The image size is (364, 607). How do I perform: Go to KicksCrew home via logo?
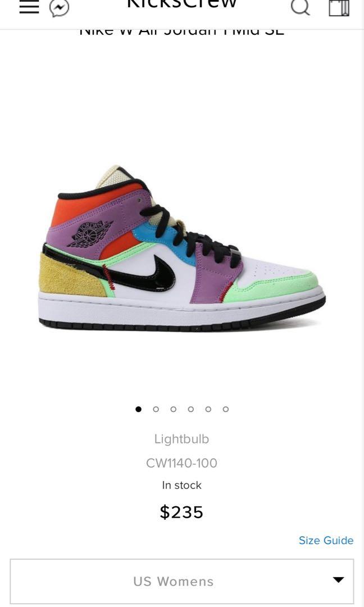pyautogui.click(x=182, y=4)
